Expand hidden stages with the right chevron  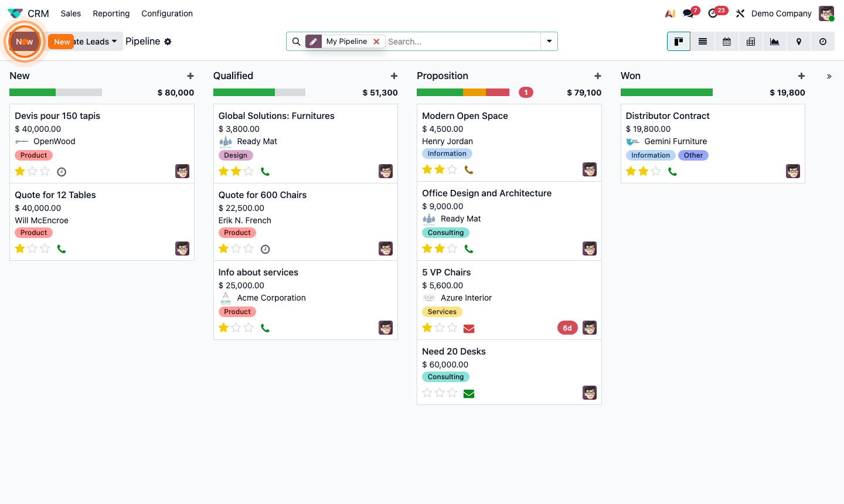(829, 76)
